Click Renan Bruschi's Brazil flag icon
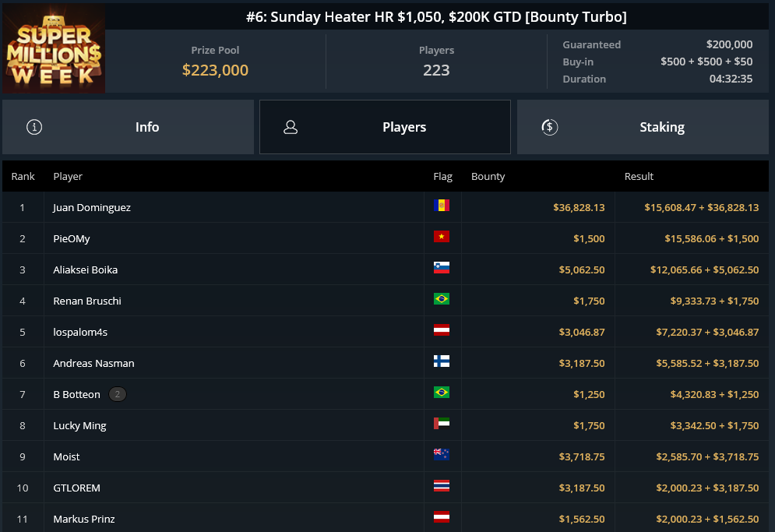Viewport: 775px width, 532px height. tap(442, 298)
